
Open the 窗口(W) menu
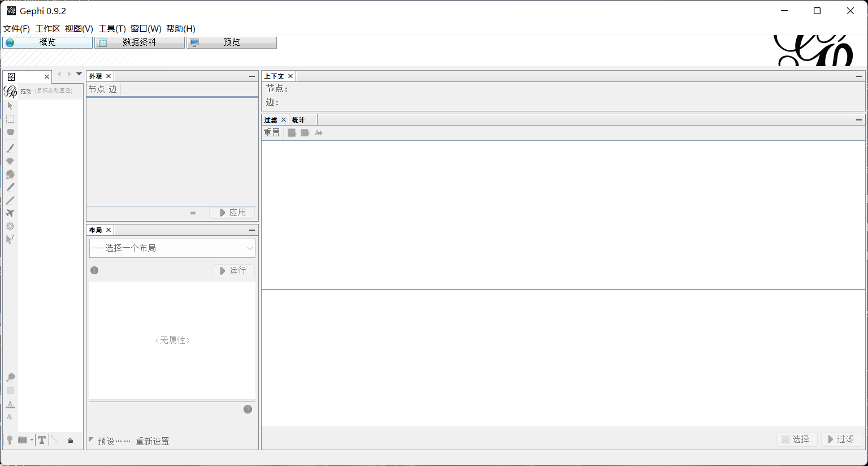coord(146,29)
